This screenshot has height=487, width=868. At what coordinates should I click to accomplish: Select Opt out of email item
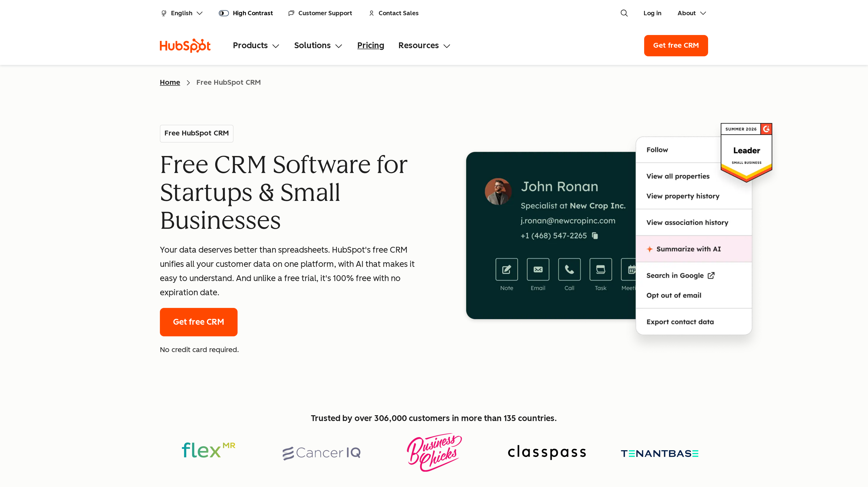point(674,295)
